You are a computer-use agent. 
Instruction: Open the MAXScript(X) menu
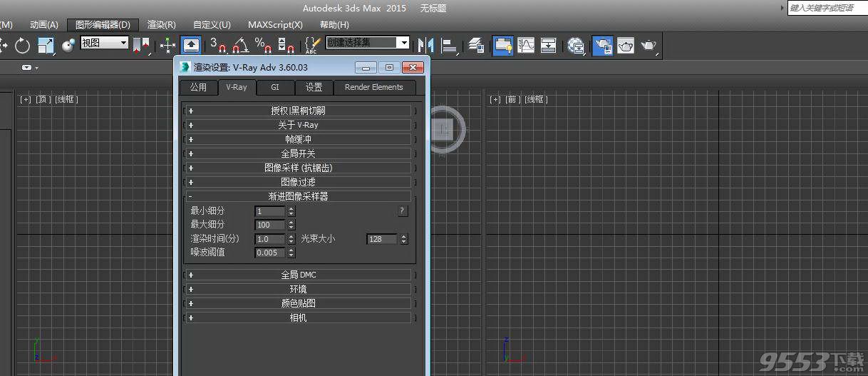coord(275,24)
